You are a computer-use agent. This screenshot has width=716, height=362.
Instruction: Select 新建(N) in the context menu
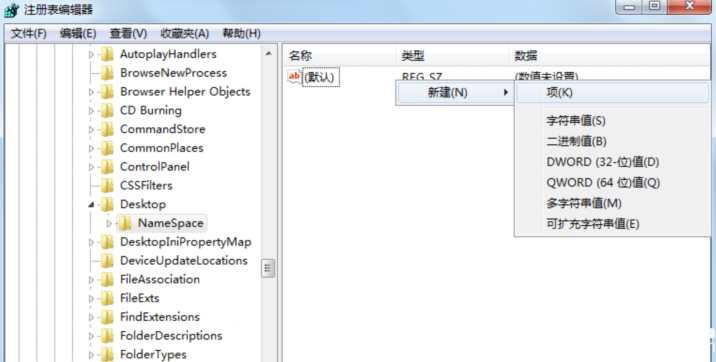tap(455, 93)
